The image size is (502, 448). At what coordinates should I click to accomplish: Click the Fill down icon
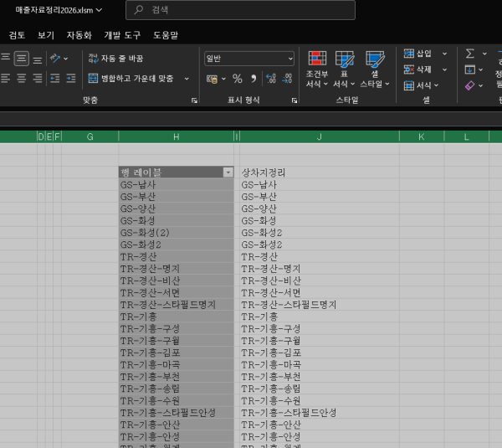[470, 70]
